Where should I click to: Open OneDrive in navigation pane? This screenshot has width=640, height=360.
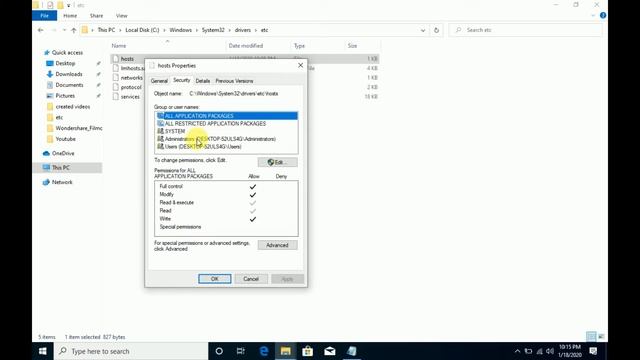[x=63, y=153]
